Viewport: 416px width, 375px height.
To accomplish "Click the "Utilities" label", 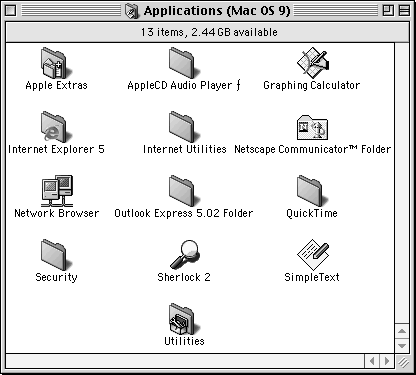I will point(184,341).
